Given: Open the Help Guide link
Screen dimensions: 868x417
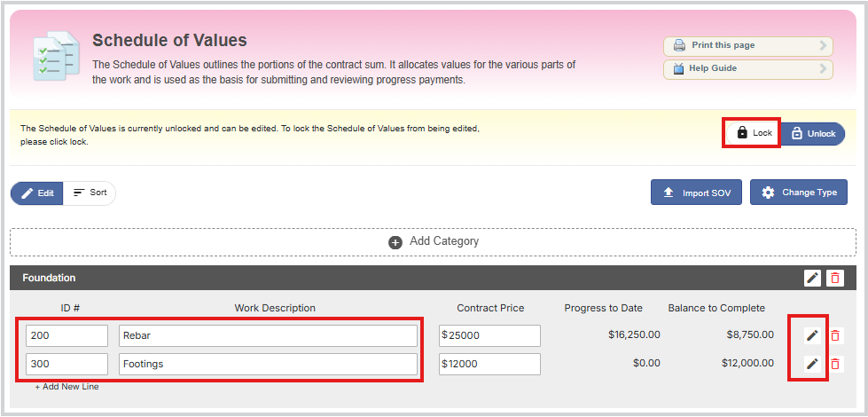Looking at the screenshot, I should (x=748, y=69).
